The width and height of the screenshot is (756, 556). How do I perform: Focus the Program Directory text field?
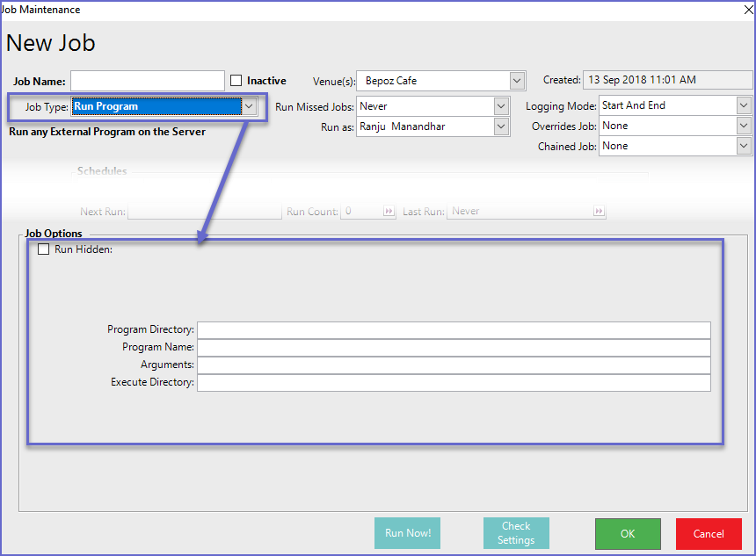pos(453,330)
